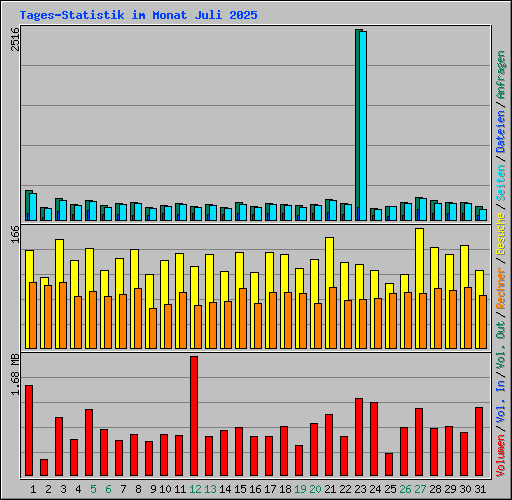Click the "1.68 MB" axis label
512x500 pixels.
[x=15, y=375]
